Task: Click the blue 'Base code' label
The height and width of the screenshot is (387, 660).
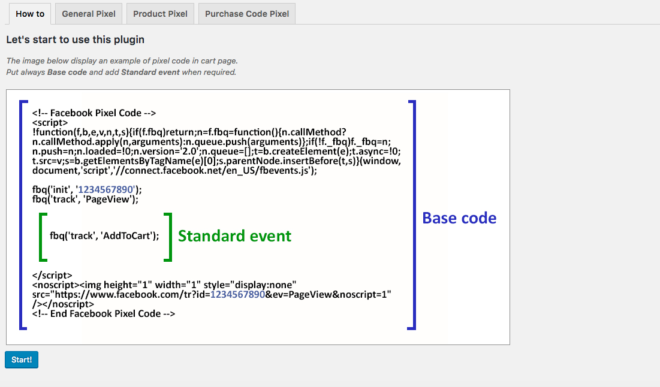Action: click(x=459, y=218)
